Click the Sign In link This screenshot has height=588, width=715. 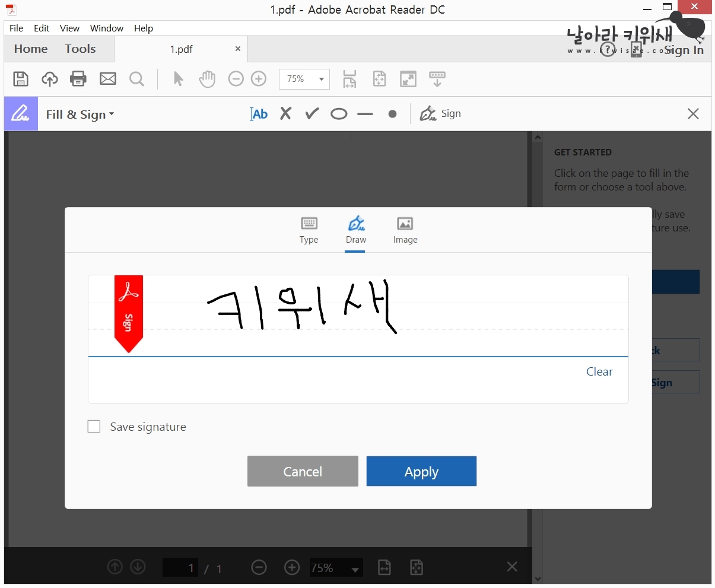coord(684,50)
